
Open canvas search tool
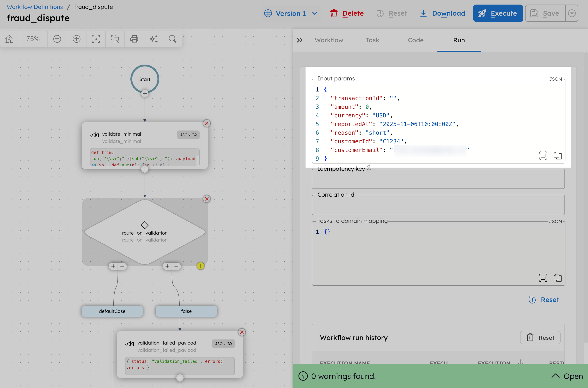[x=172, y=39]
